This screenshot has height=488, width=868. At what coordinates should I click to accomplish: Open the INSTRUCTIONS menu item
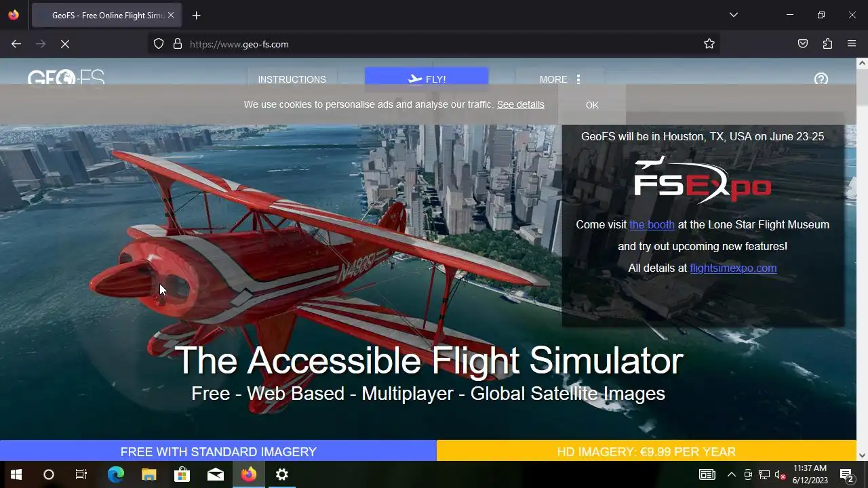[292, 79]
